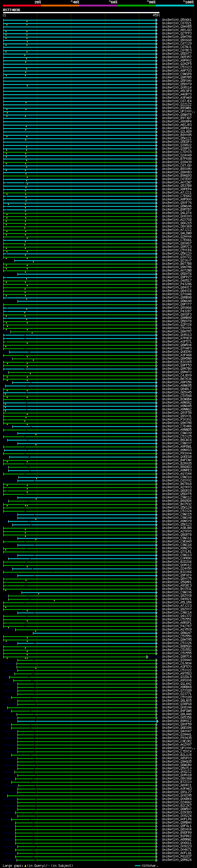The height and width of the screenshot is (868, 197).
Task: Pick the green ~80% identity legend segment
Action: tap(136, 6)
